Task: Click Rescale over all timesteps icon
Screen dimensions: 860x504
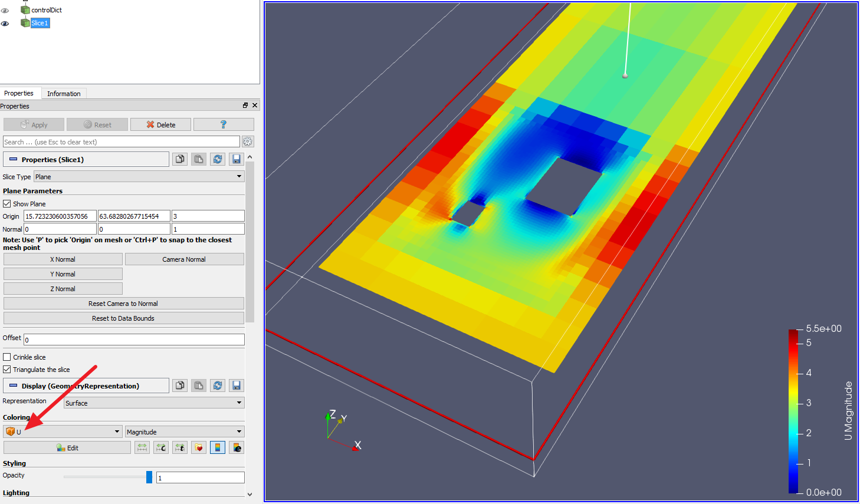Action: pyautogui.click(x=180, y=448)
